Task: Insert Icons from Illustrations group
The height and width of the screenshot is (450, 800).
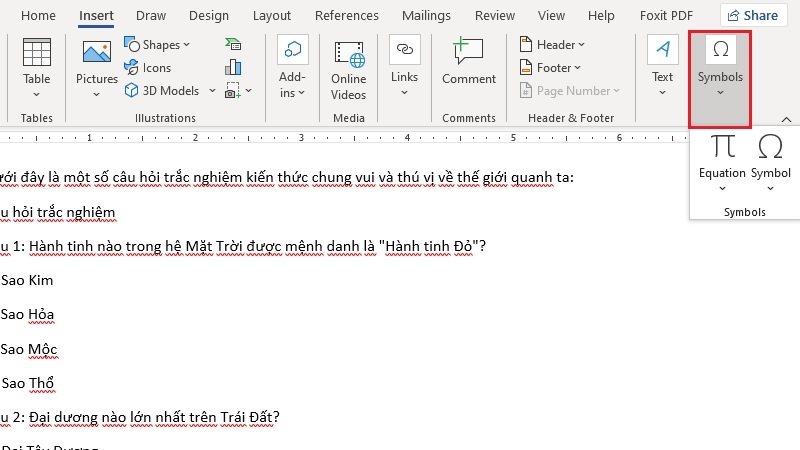Action: 147,67
